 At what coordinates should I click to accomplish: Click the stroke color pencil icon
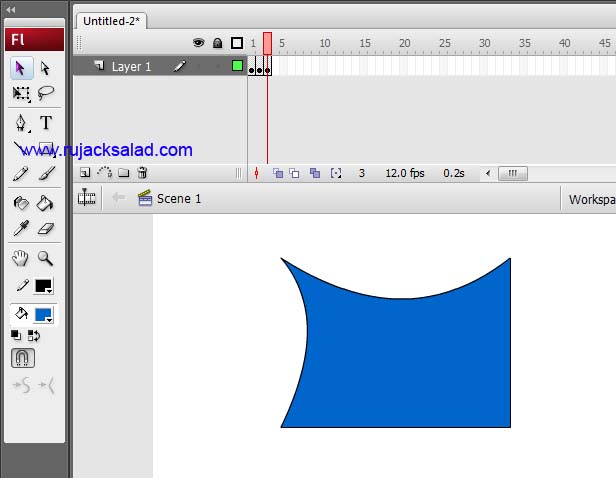coord(22,285)
